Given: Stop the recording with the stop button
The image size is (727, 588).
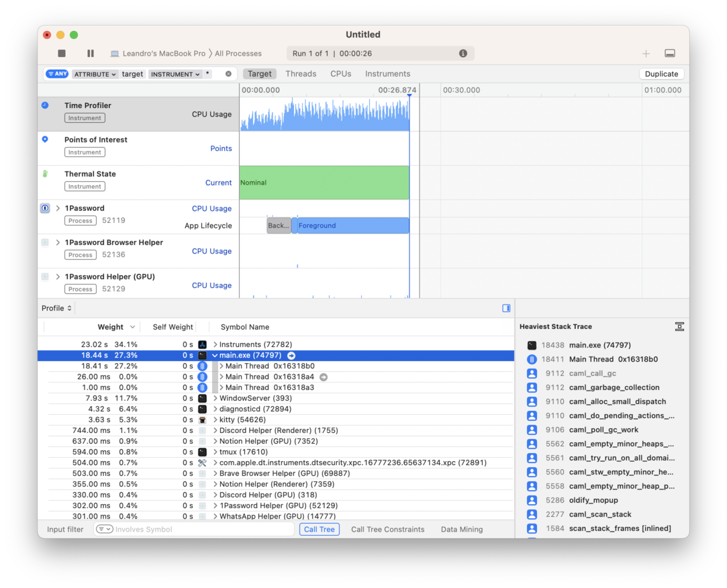Looking at the screenshot, I should point(62,53).
